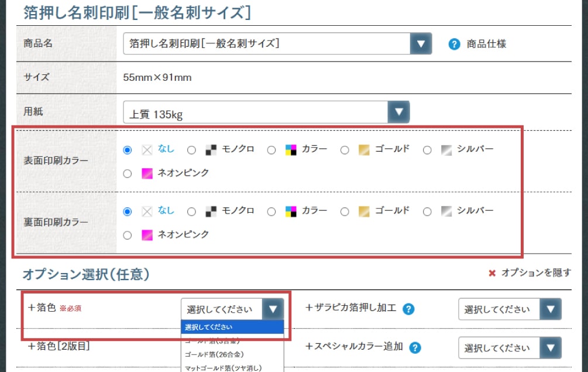Open the スペシャルカラー追加 select box
Image resolution: width=588 pixels, height=372 pixels.
(509, 348)
